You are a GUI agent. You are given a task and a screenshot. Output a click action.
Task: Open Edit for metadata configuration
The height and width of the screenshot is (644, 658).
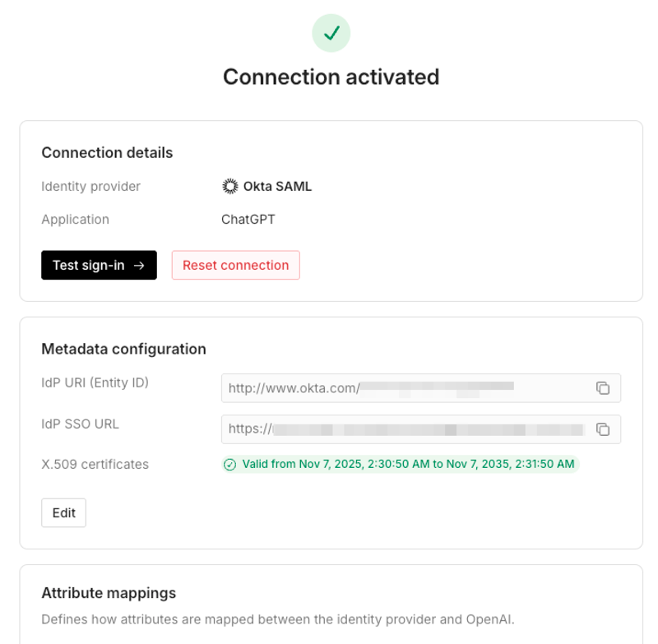point(63,512)
